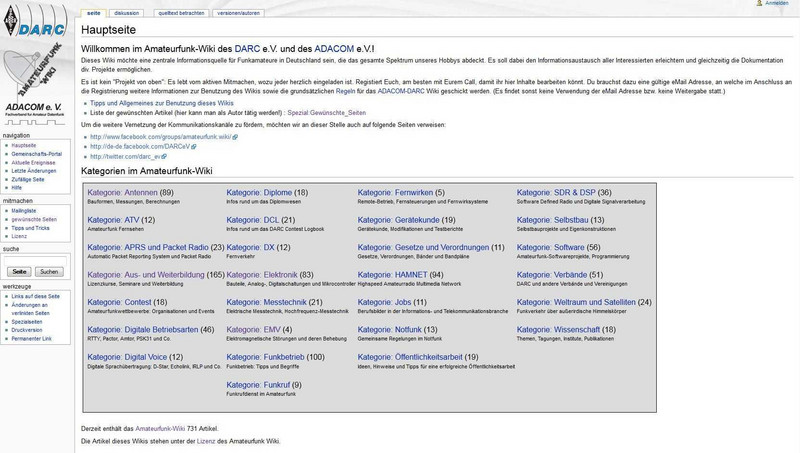
Task: Open Kategorie: Antennen
Action: pos(122,192)
